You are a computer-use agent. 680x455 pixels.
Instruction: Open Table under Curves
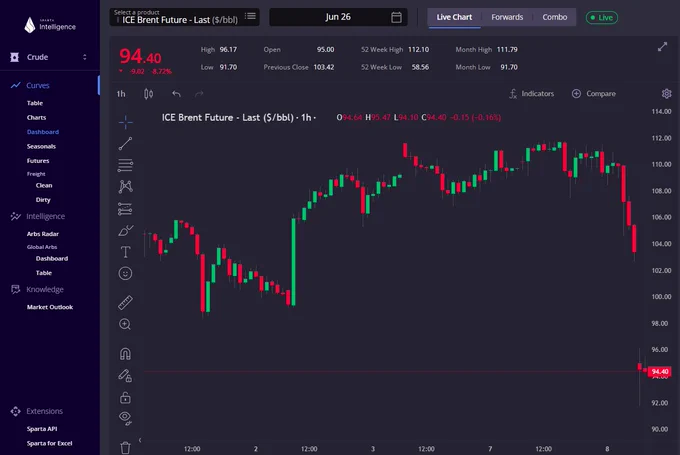pyautogui.click(x=35, y=103)
